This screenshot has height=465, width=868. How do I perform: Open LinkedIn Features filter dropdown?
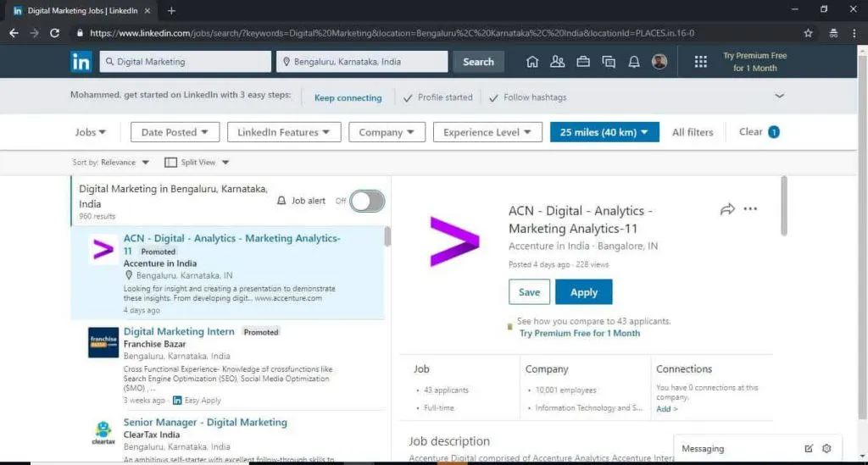click(284, 132)
